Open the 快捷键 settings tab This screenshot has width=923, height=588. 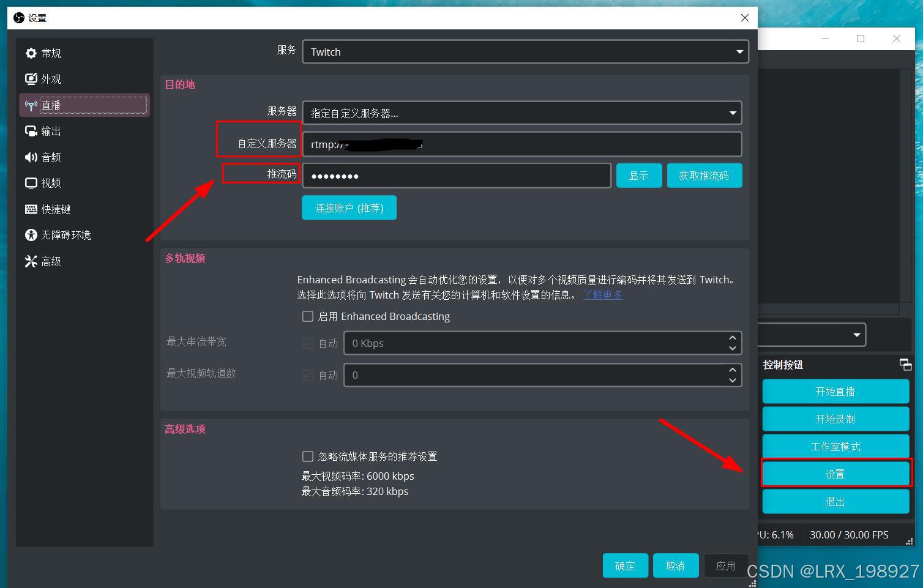tap(84, 209)
